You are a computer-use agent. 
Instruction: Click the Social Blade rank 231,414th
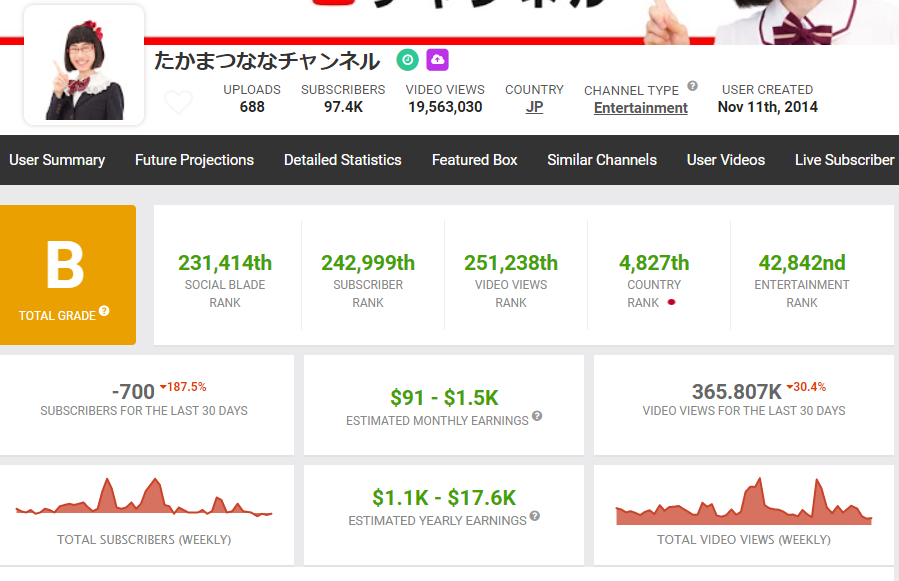225,263
